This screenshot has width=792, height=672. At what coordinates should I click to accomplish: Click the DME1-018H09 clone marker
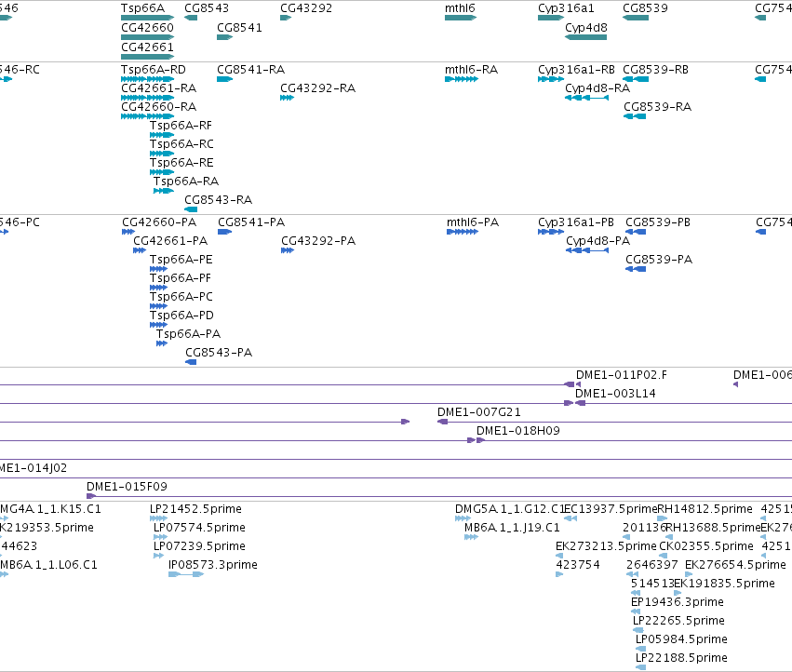[481, 440]
